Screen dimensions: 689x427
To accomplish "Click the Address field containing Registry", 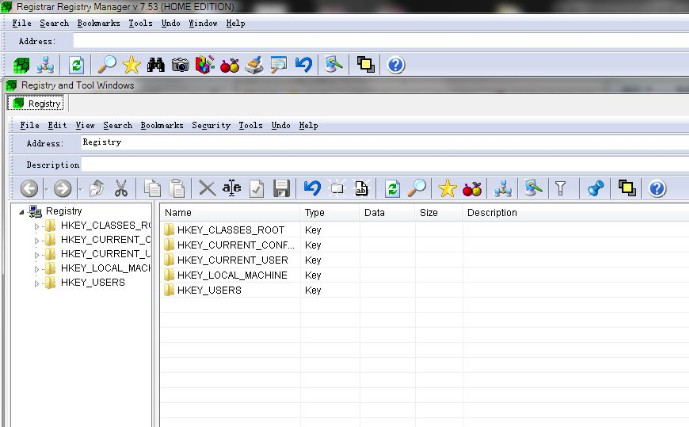I will tap(384, 142).
